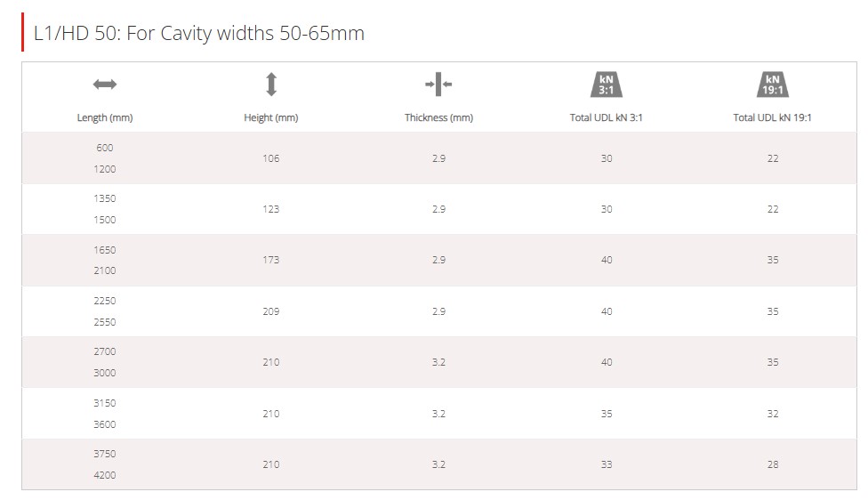Click the L1/HD 50 cavity widths heading
Viewport: 868px width, 500px height.
(x=198, y=33)
